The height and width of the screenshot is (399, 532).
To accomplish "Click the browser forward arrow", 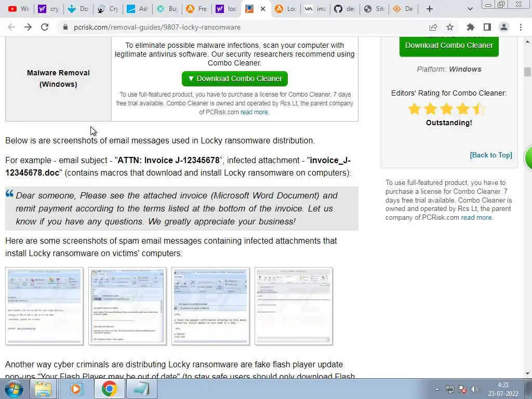I will point(28,27).
